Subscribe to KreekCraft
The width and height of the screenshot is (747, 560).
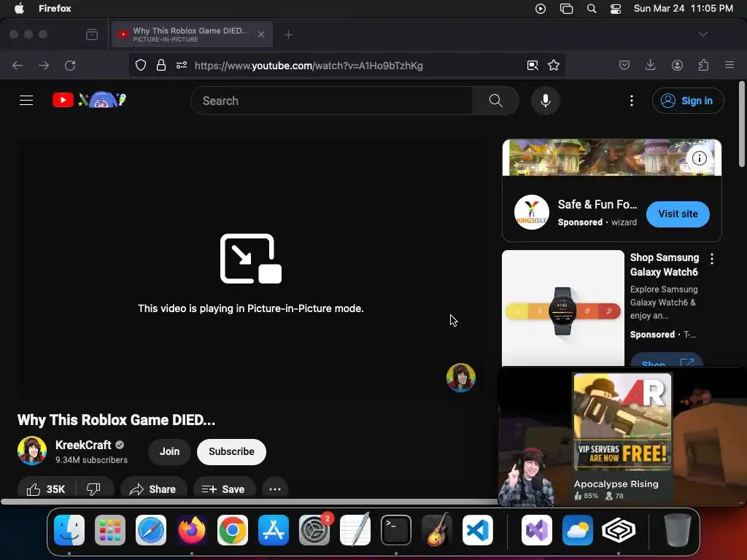point(231,451)
